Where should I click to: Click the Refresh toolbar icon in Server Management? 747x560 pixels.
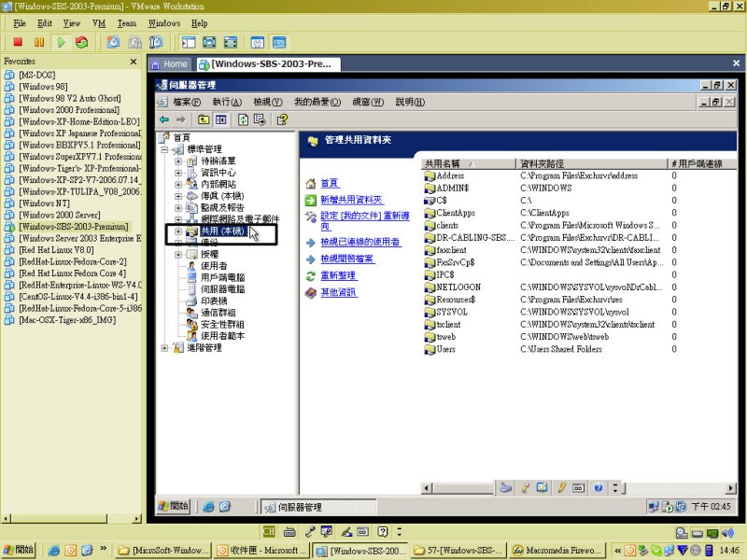[243, 119]
